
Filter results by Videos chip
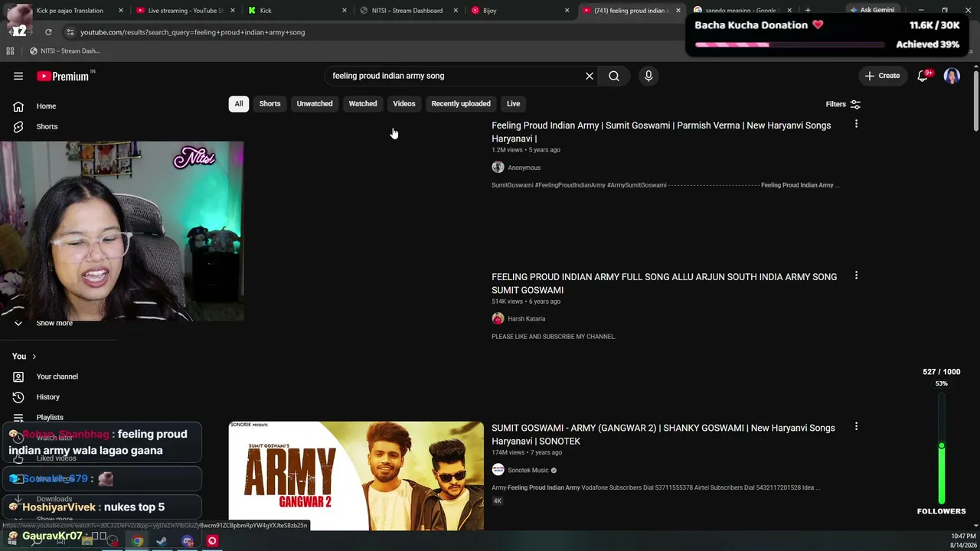tap(404, 104)
